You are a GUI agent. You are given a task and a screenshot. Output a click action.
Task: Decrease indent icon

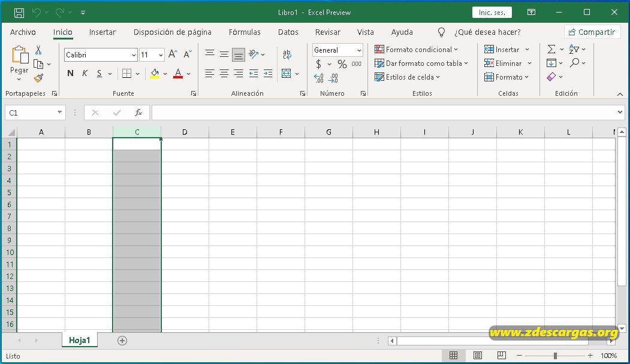click(x=253, y=74)
